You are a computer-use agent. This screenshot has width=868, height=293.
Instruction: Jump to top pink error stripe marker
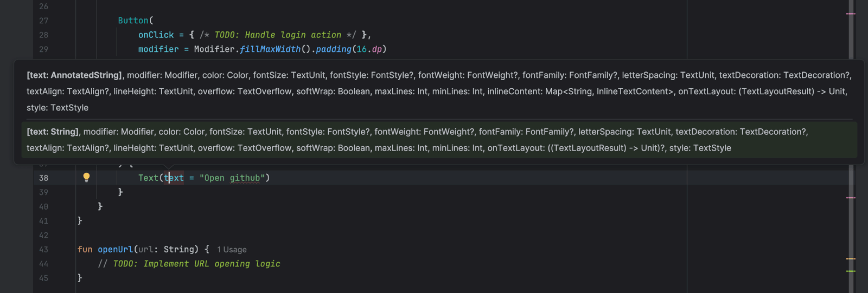tap(850, 14)
